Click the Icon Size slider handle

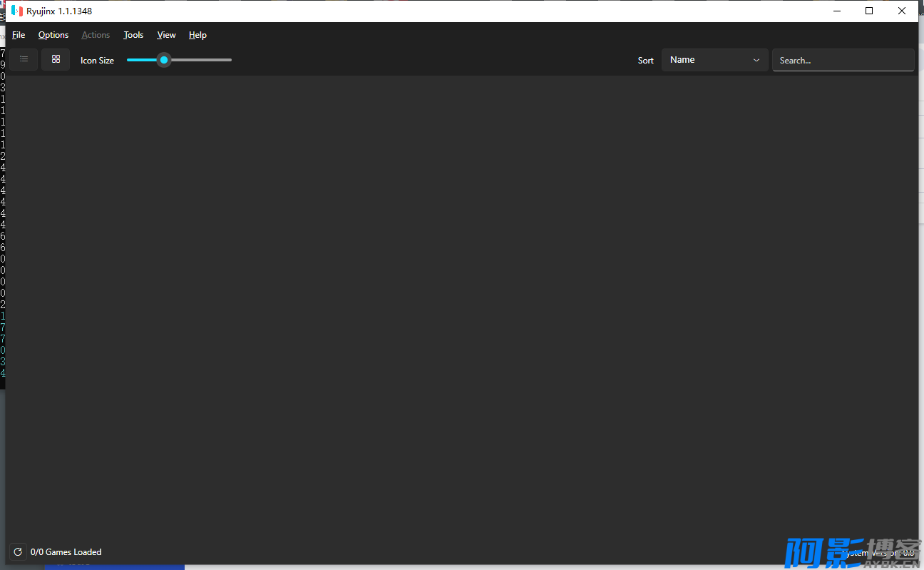(164, 60)
